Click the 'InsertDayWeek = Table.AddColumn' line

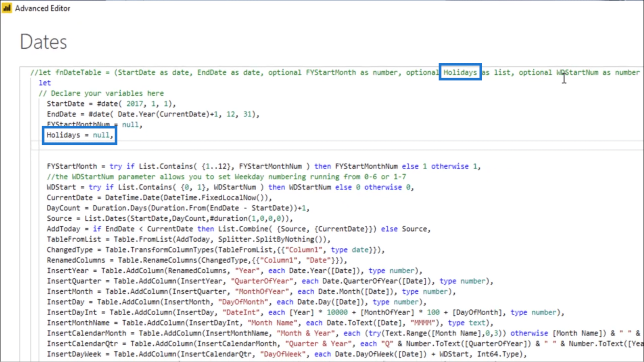287,354
